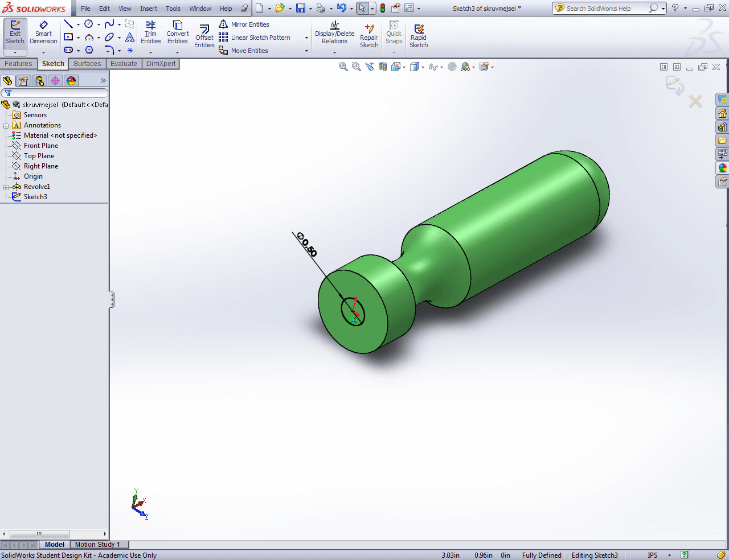Switch to the Features tab
Screen dimensions: 729x560
coord(18,64)
